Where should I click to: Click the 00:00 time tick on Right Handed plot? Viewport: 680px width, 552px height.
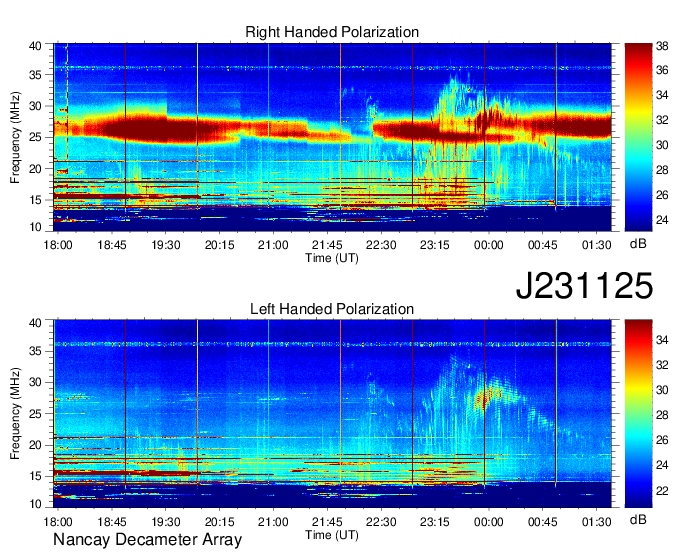click(x=489, y=245)
